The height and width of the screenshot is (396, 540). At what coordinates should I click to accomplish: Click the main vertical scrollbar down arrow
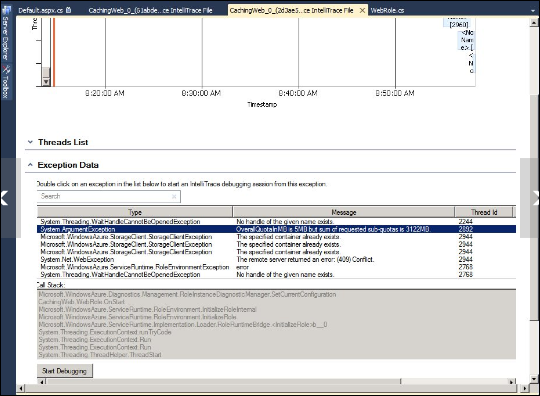point(534,379)
